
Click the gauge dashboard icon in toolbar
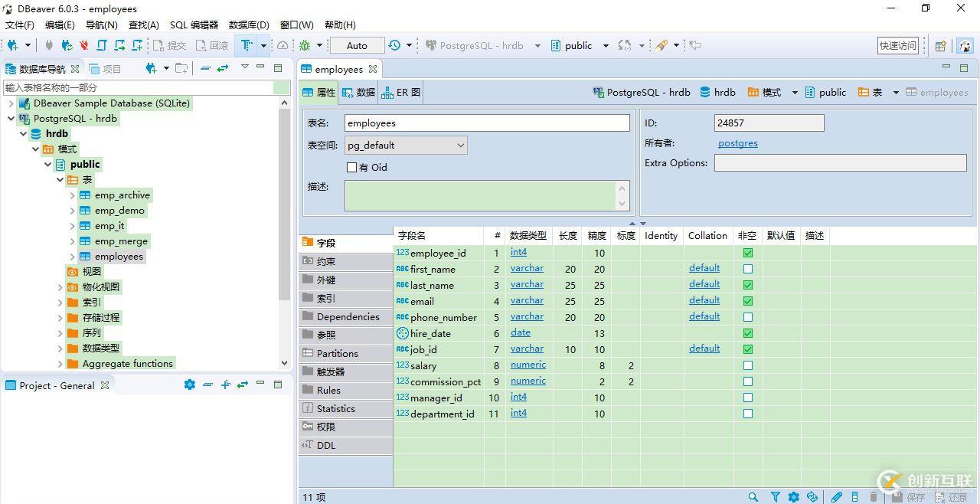pos(283,45)
